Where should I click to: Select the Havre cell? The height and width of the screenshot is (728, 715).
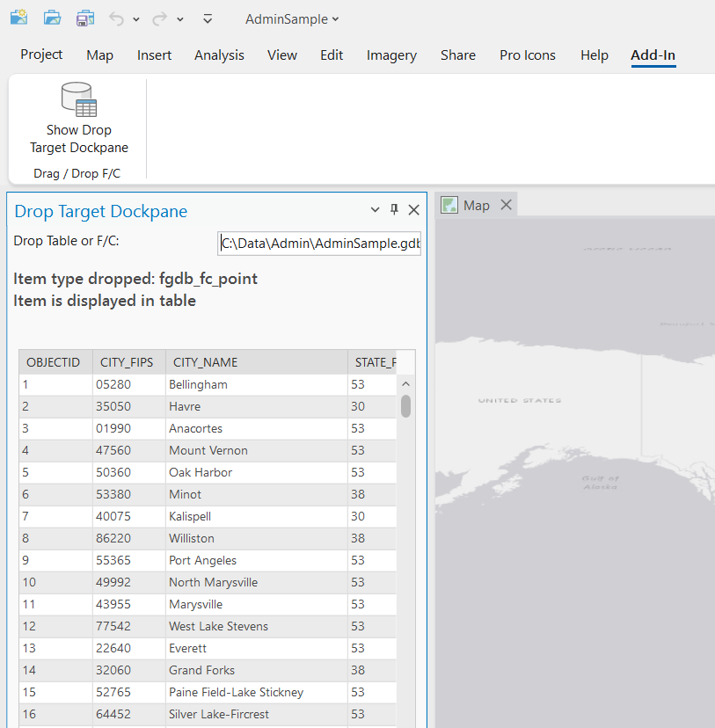(x=257, y=406)
